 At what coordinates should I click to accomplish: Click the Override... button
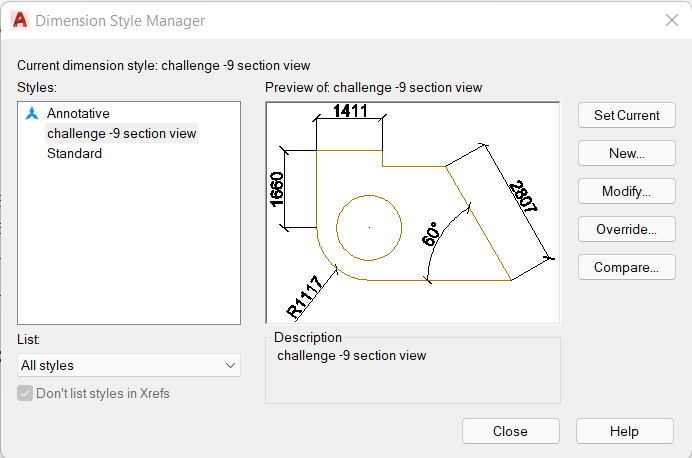click(x=627, y=229)
